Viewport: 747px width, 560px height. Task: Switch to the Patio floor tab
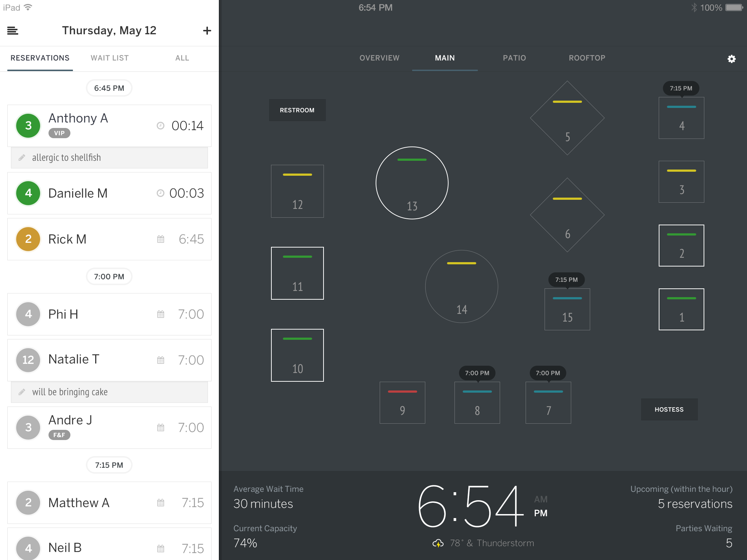(514, 58)
